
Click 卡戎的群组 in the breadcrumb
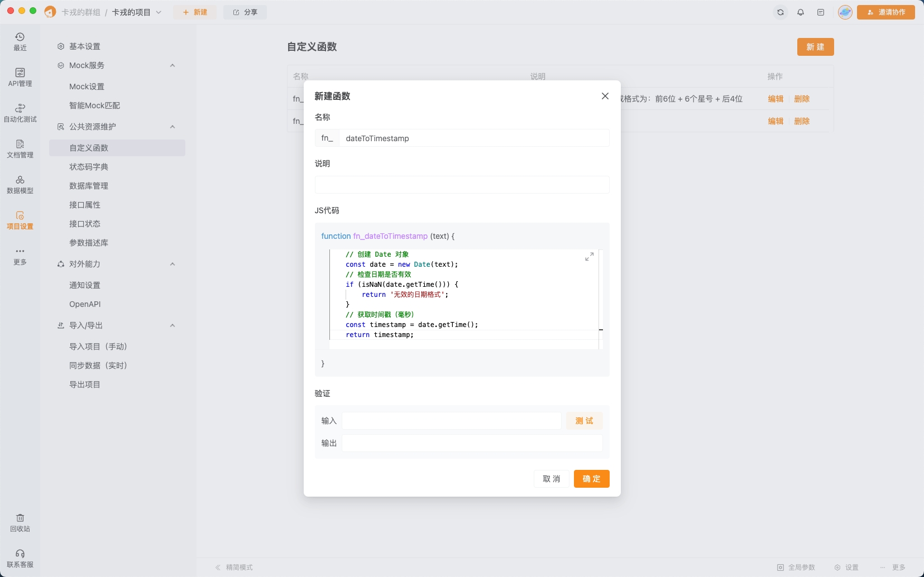click(x=81, y=12)
